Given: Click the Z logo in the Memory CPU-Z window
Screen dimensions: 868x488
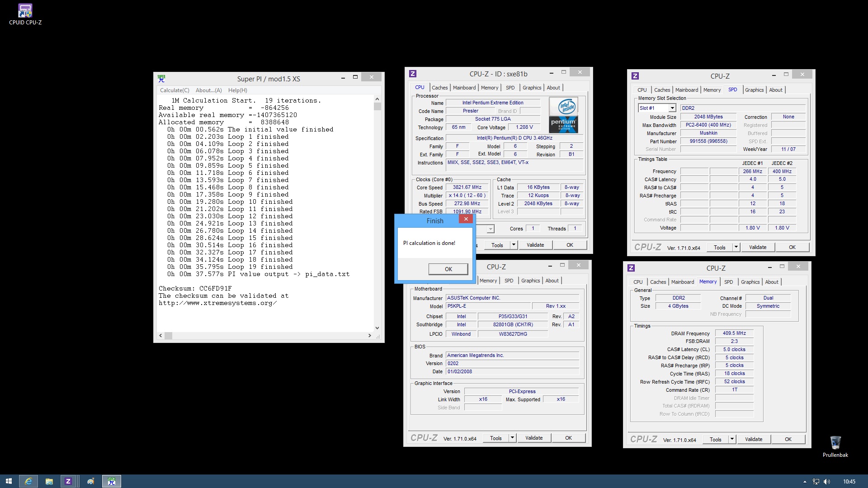Looking at the screenshot, I should click(x=631, y=268).
